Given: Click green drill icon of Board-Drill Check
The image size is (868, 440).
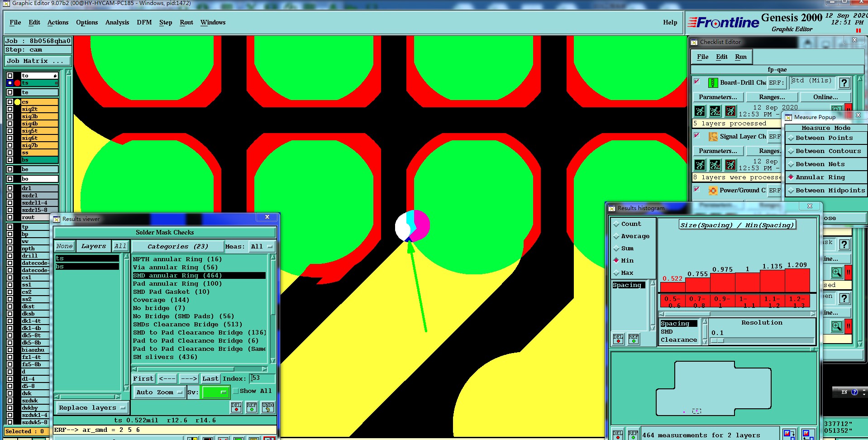Looking at the screenshot, I should point(713,83).
